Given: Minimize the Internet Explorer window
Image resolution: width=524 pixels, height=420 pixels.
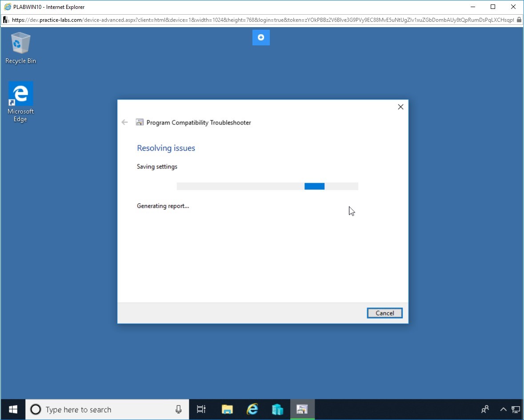Looking at the screenshot, I should tap(473, 7).
